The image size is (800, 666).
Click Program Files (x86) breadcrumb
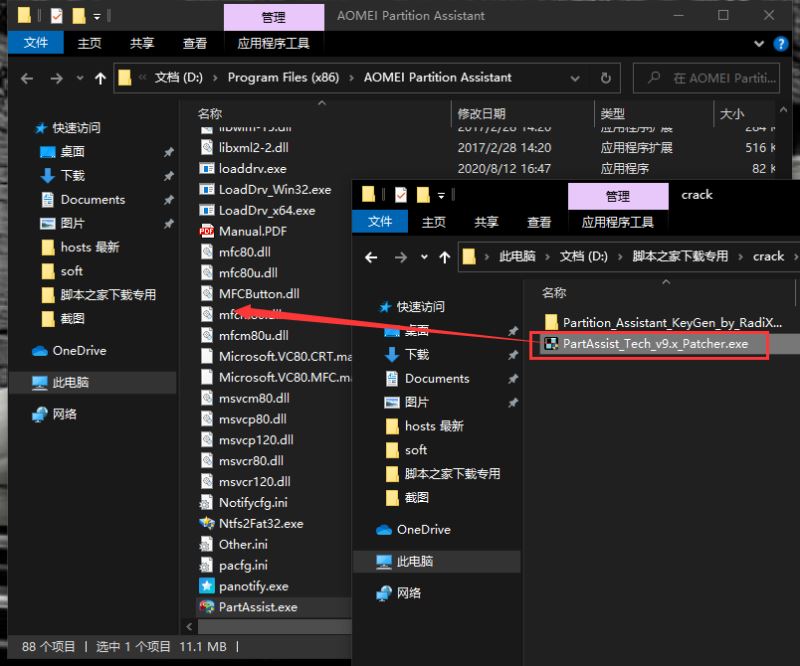click(283, 78)
